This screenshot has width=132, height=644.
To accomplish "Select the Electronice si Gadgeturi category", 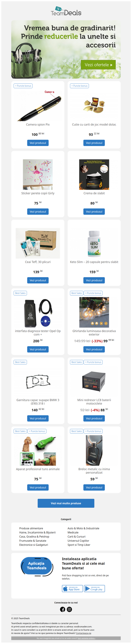I will point(34,545).
